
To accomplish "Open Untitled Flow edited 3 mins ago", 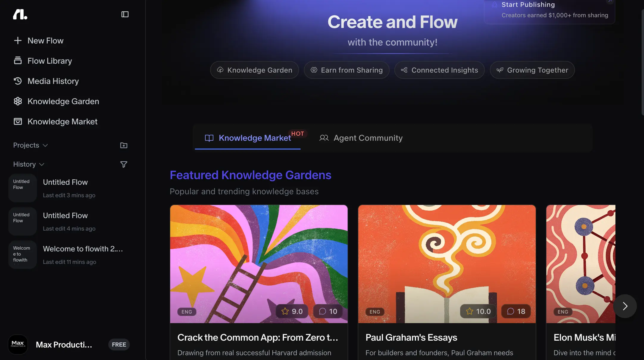I will (x=71, y=188).
